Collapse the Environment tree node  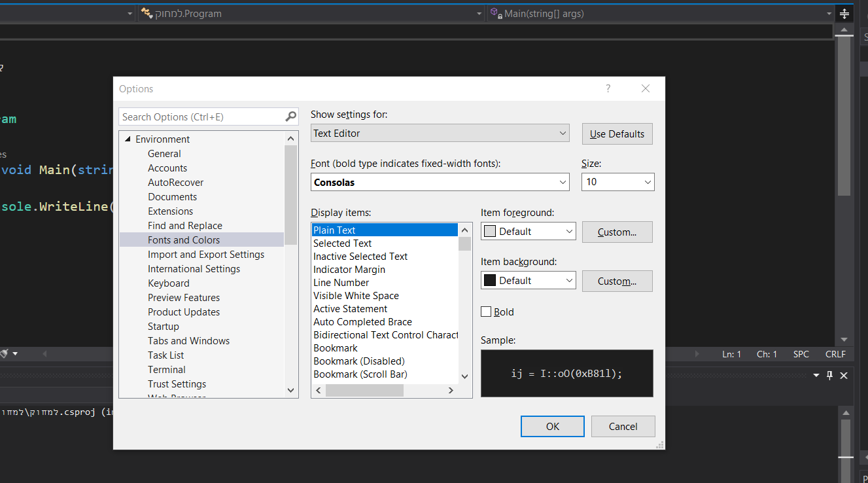coord(128,139)
